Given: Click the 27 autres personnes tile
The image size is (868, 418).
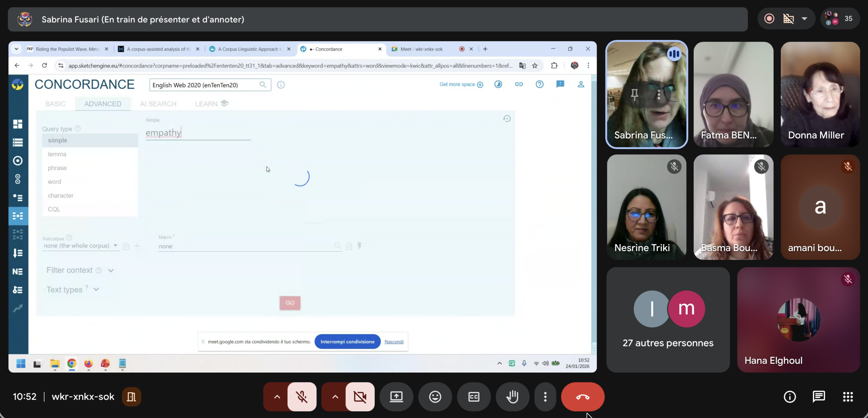Looking at the screenshot, I should [x=668, y=320].
